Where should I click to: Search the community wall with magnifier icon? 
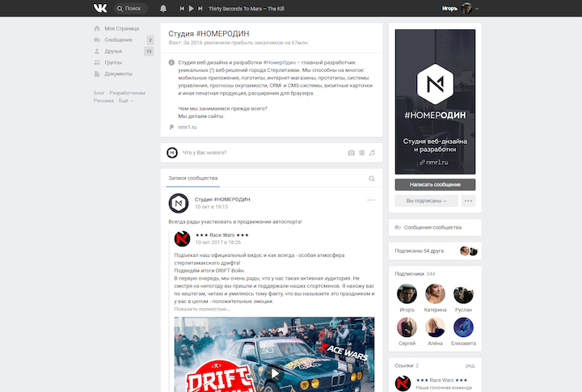coord(372,179)
